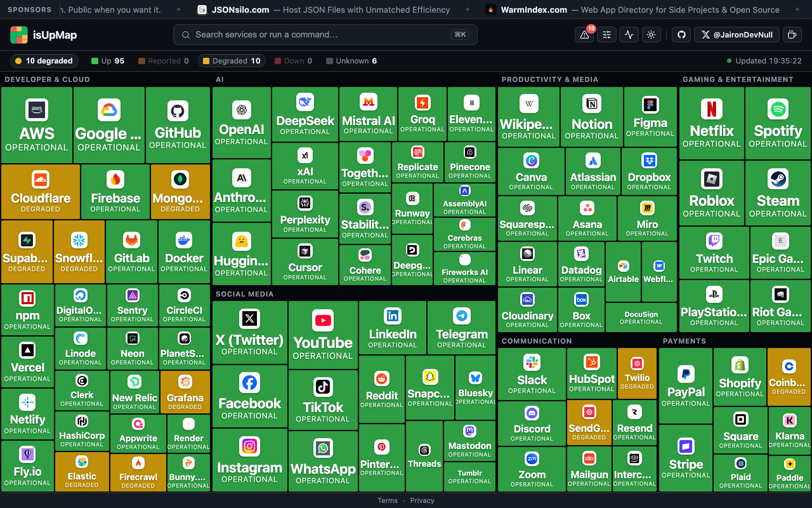
Task: Toggle the Reported 0 filter
Action: pos(163,61)
